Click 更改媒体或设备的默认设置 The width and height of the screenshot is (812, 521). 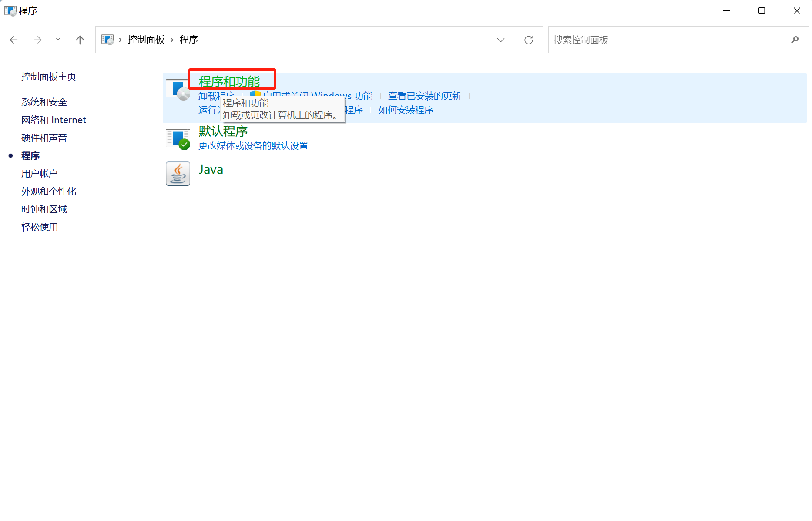253,146
